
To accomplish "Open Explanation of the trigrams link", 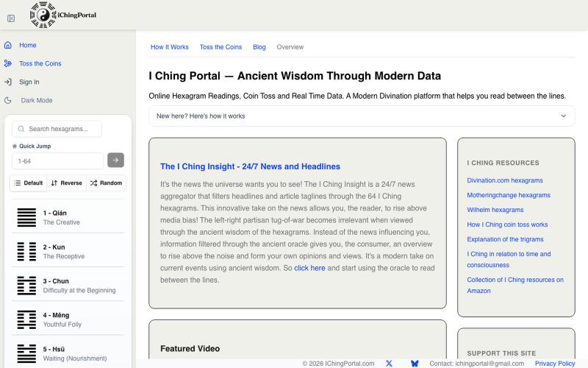I will click(x=505, y=239).
